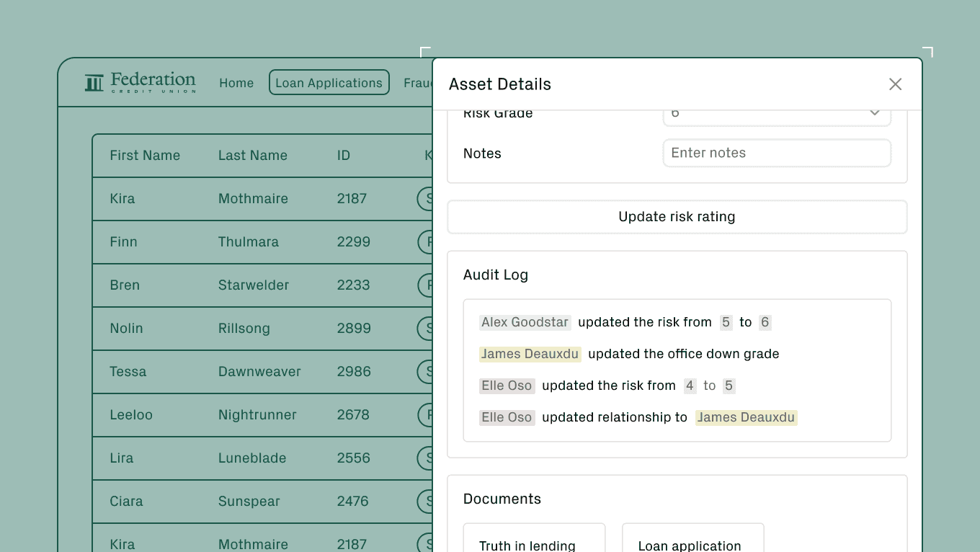Select the Tessa Dawnweaver row
The width and height of the screenshot is (980, 552).
pyautogui.click(x=259, y=372)
